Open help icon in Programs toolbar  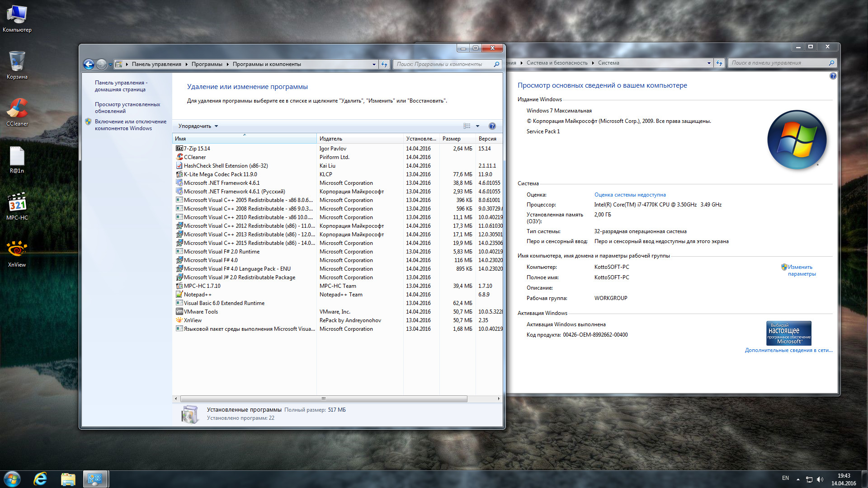click(492, 126)
